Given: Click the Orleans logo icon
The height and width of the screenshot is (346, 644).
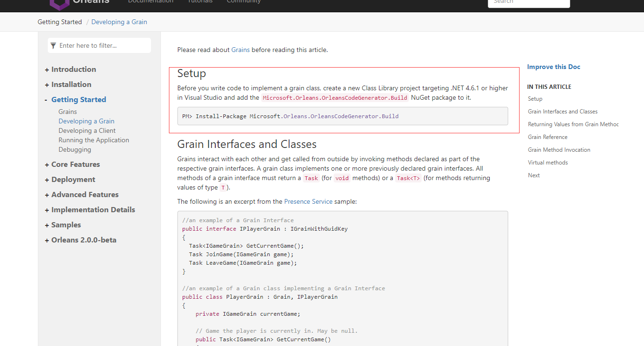Looking at the screenshot, I should pos(59,5).
